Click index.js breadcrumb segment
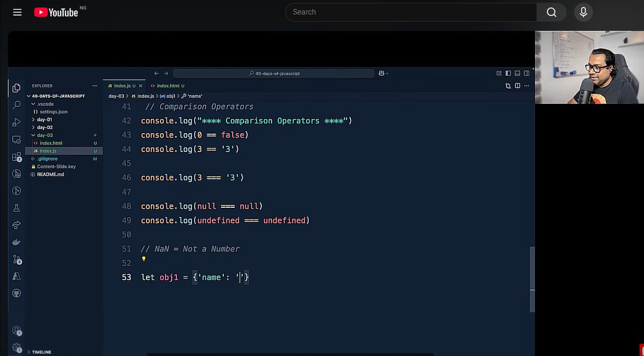Screen dimensions: 644x356 [142, 96]
